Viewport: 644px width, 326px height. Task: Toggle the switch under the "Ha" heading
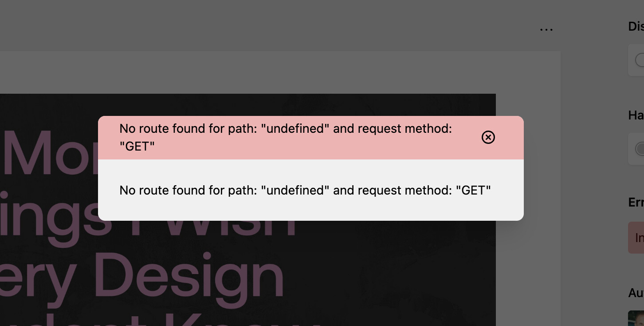coord(640,148)
